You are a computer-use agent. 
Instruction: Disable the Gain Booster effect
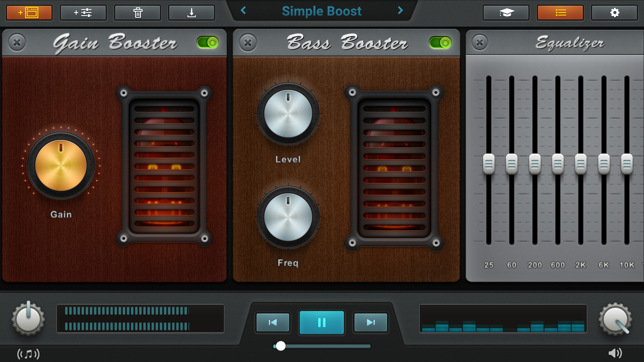[x=207, y=43]
